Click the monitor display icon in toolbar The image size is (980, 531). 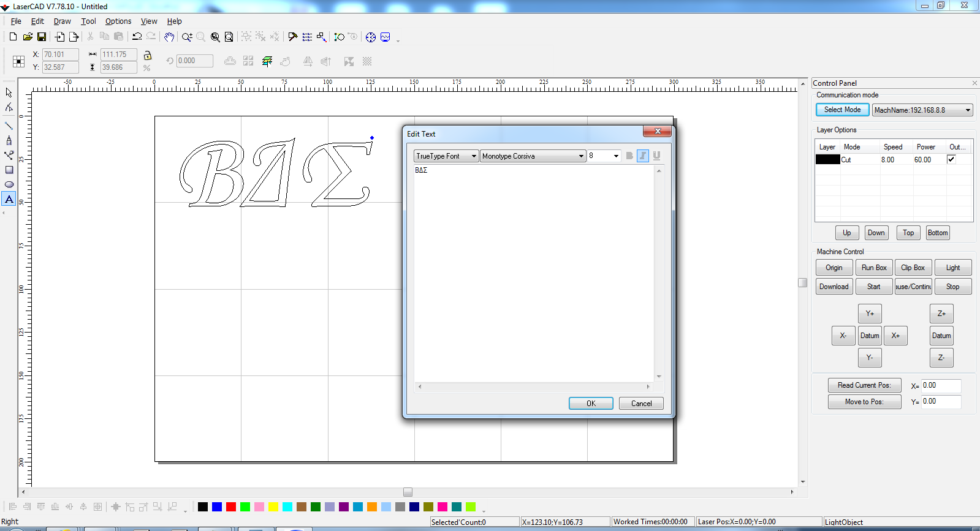pos(386,37)
